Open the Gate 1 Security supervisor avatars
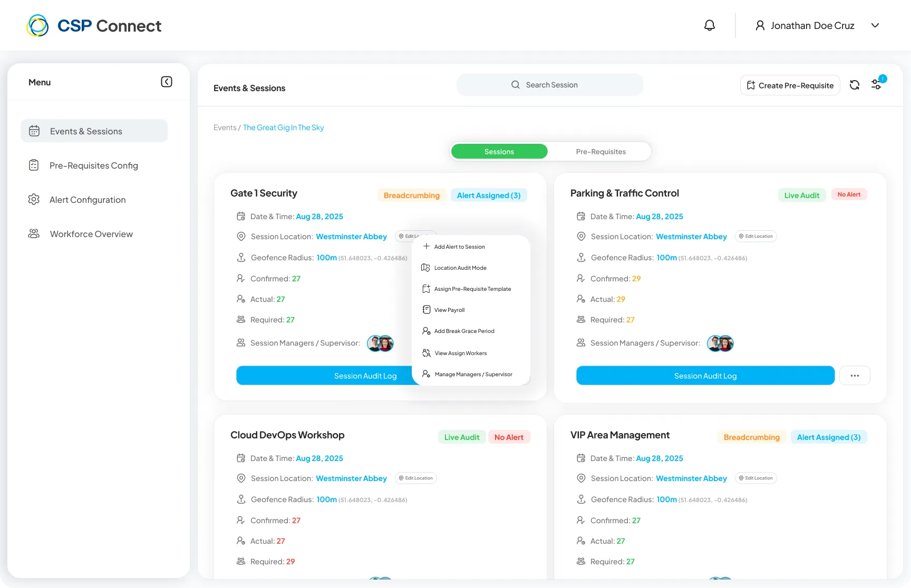911x588 pixels. (x=380, y=344)
